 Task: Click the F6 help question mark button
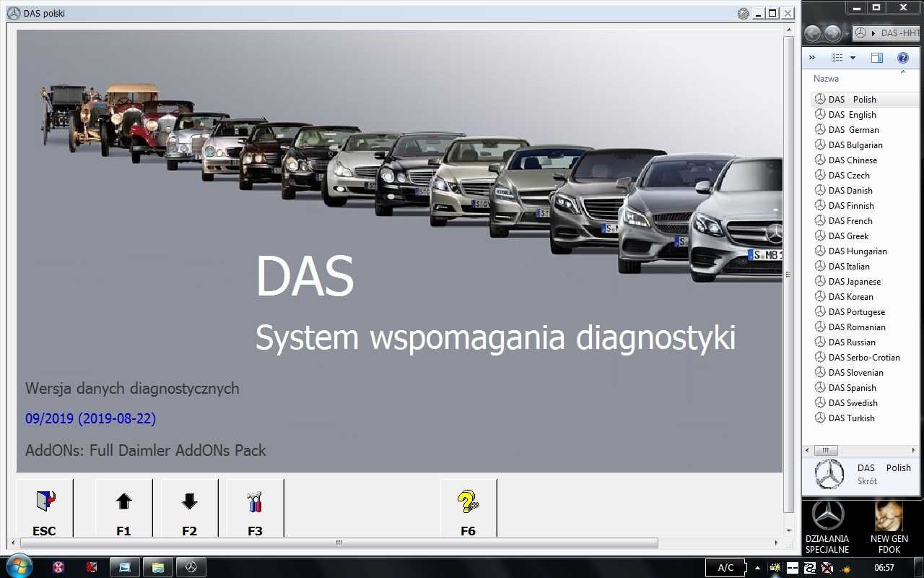(x=468, y=509)
